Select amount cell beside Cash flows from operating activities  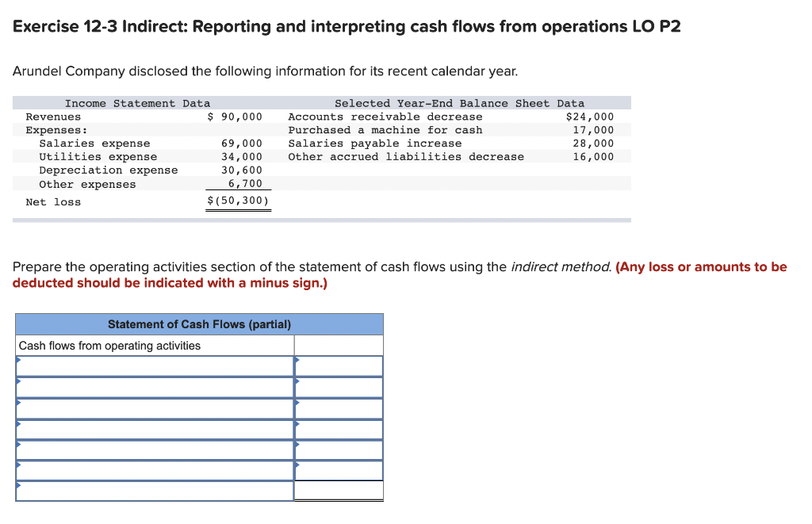click(x=339, y=346)
